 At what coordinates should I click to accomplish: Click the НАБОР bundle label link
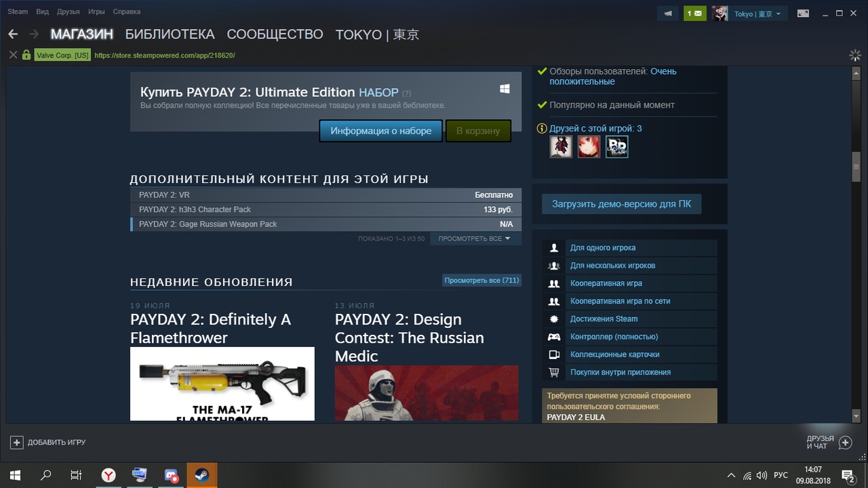pos(378,92)
